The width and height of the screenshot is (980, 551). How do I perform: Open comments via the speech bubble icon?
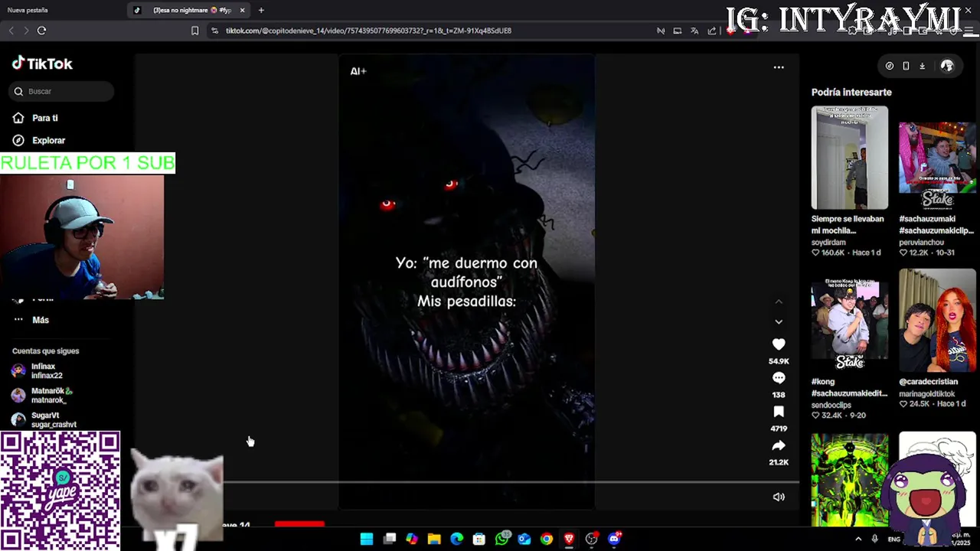[x=779, y=378]
